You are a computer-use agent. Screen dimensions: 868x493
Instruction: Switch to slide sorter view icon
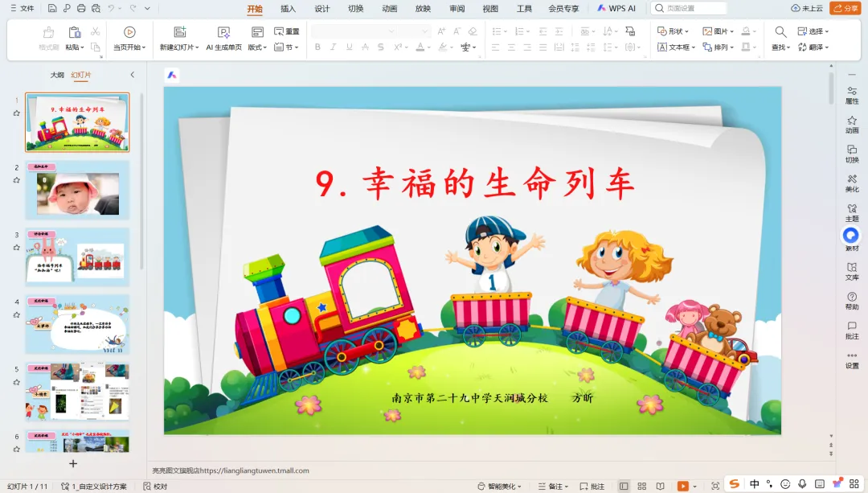point(641,486)
